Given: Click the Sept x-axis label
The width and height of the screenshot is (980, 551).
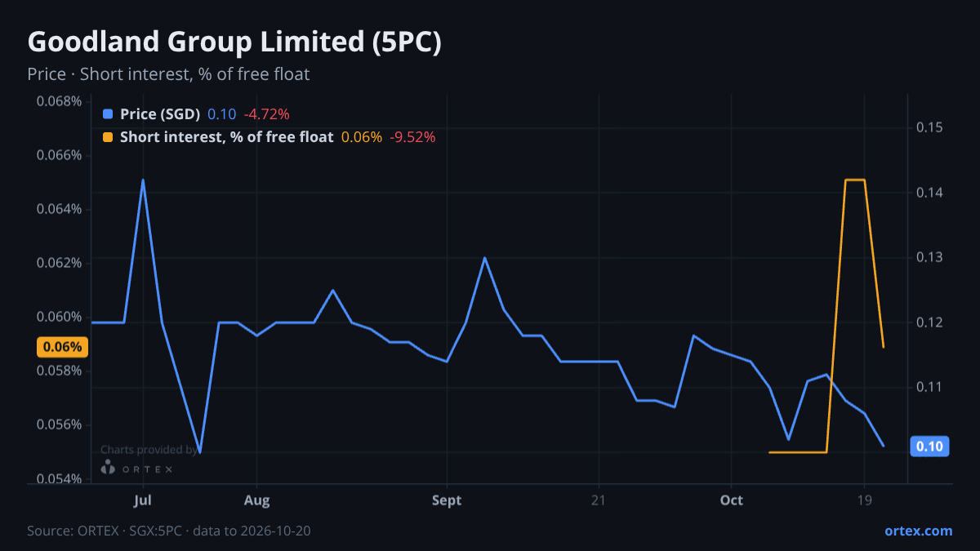Looking at the screenshot, I should click(447, 500).
